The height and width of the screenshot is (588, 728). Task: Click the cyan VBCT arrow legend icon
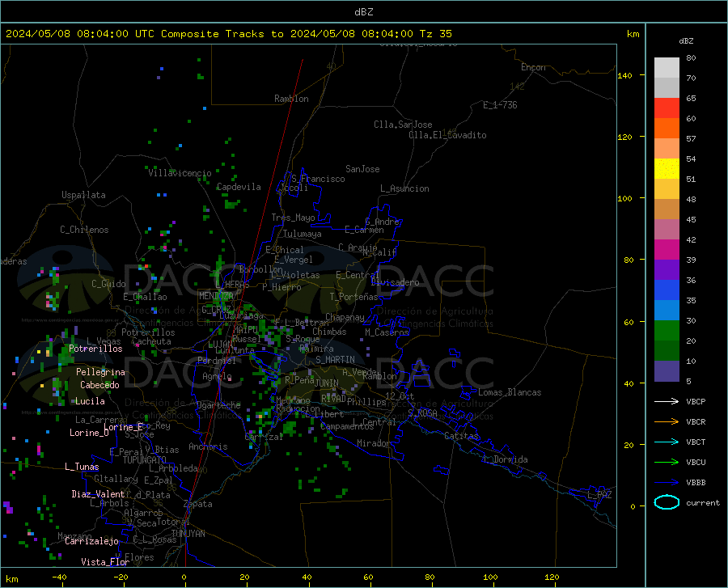tap(667, 442)
